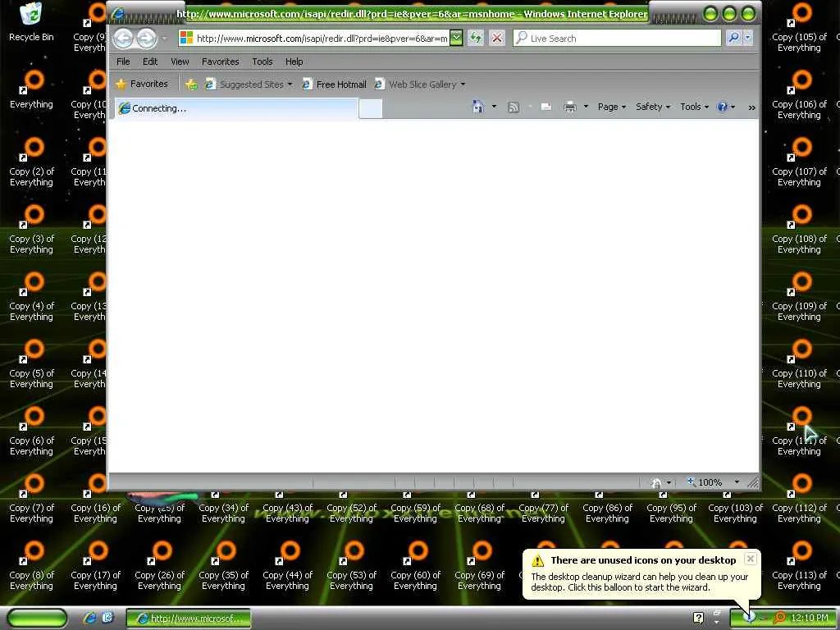This screenshot has width=840, height=630.
Task: Select Copy (35) of Everything shortcut
Action: 223,566
